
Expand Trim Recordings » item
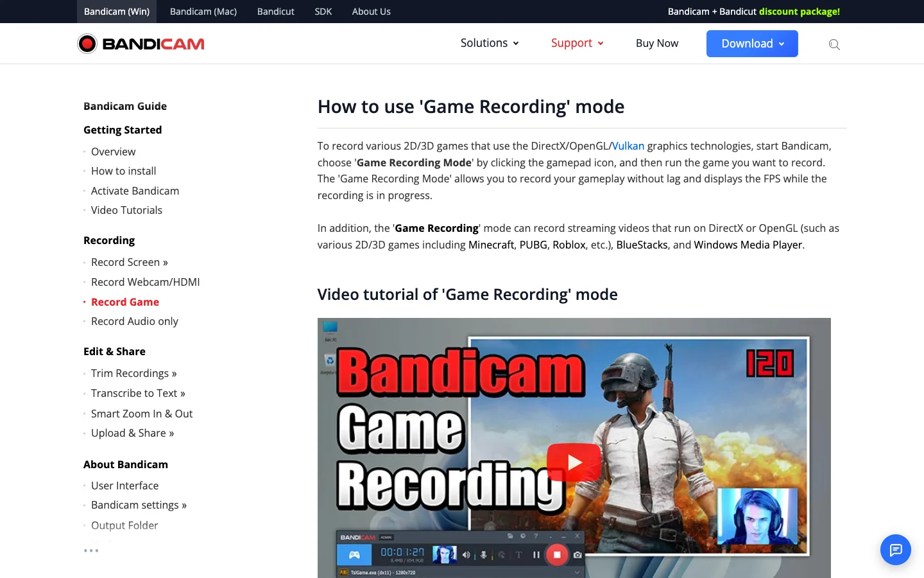[x=134, y=373]
